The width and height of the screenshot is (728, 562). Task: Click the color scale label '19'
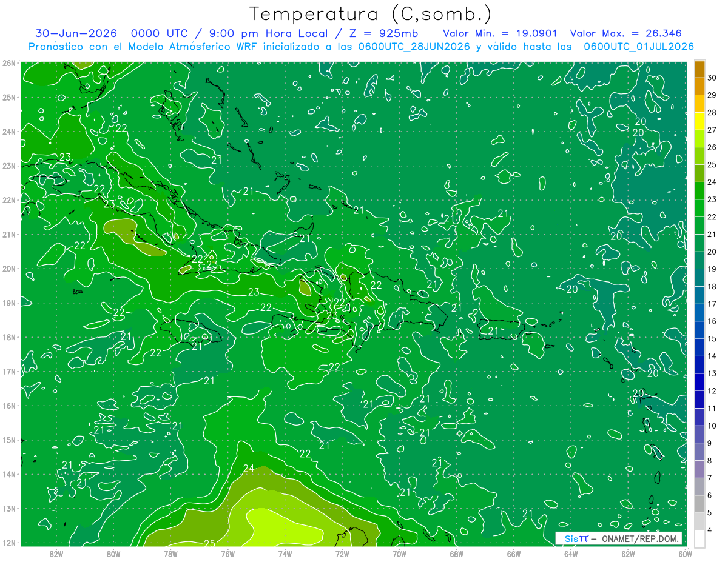pos(712,269)
